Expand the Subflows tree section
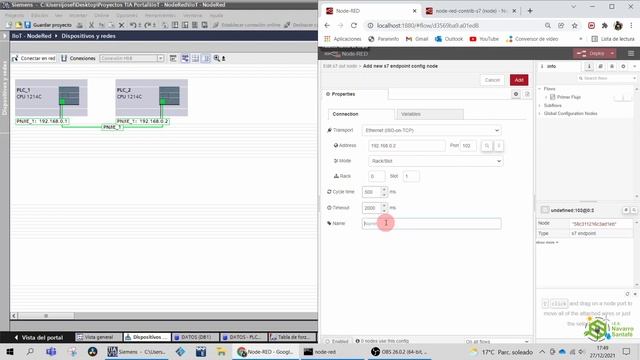640x360 pixels. tap(540, 105)
